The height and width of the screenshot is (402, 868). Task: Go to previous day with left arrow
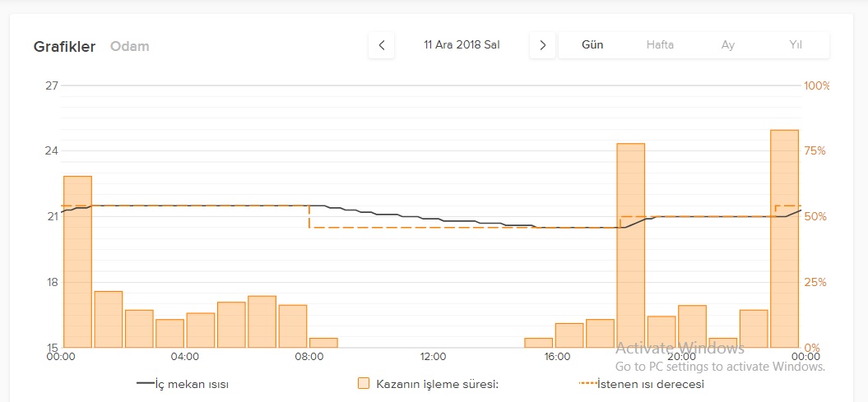click(x=382, y=45)
